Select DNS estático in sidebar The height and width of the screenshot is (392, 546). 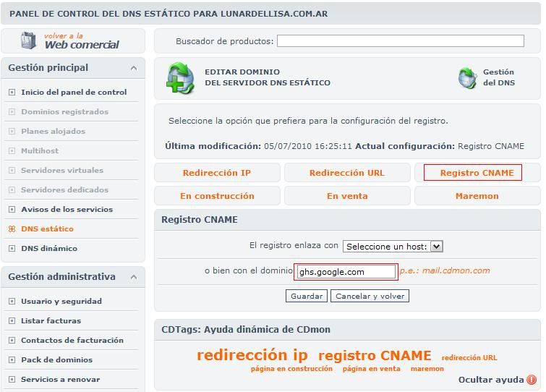47,229
